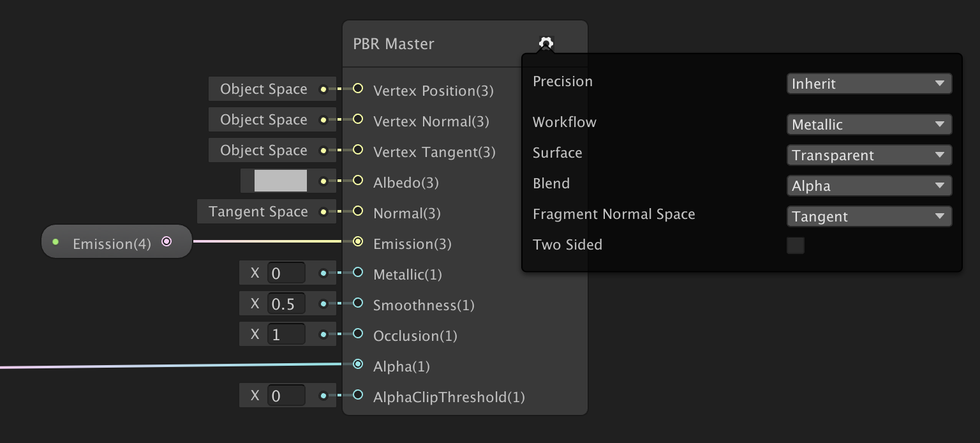Open the Blend dropdown set to Alpha
Viewport: 980px width, 443px height.
pos(869,186)
